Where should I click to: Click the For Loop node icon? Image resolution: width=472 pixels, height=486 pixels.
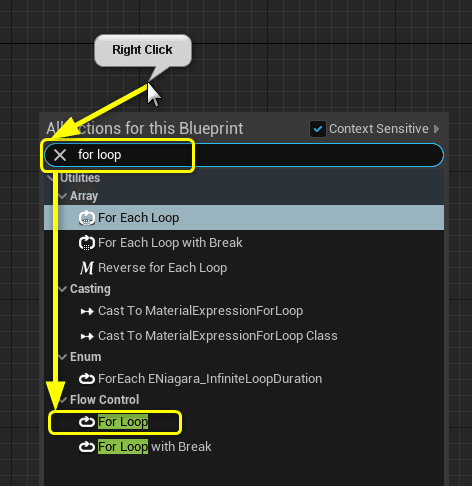pos(87,422)
